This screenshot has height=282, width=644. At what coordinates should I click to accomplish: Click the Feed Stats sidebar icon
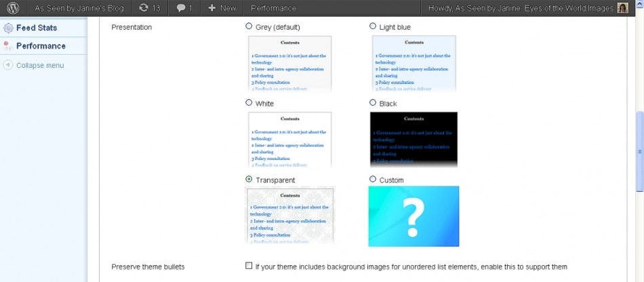(8, 28)
